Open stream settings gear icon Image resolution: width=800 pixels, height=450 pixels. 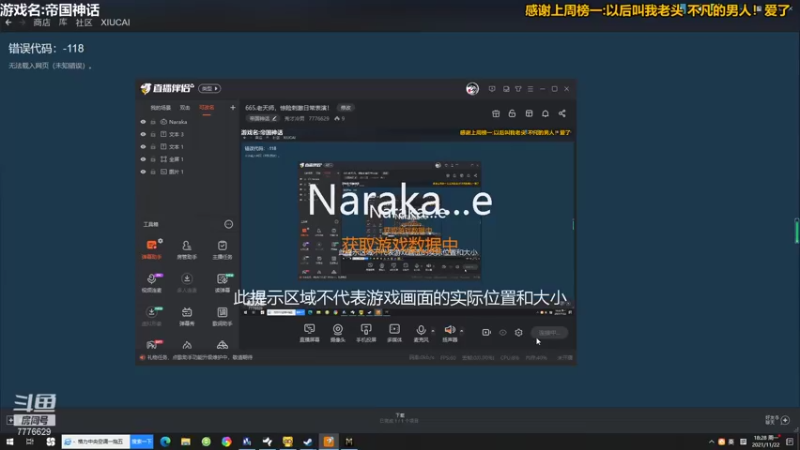click(518, 333)
